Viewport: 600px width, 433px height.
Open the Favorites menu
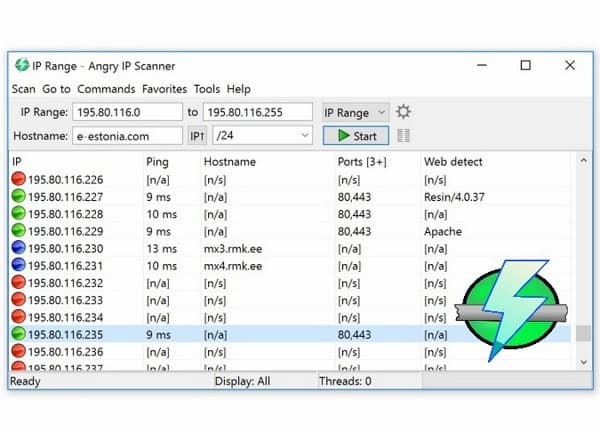[x=165, y=89]
